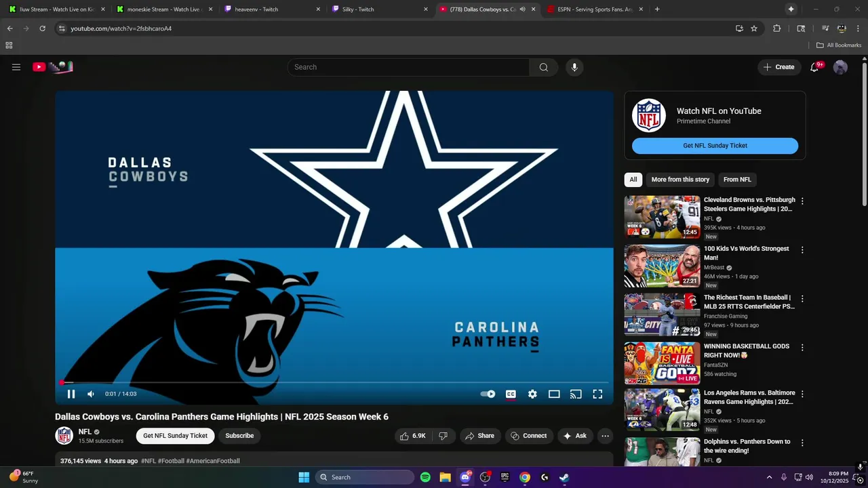Click Get NFL Sunday Ticket beside Subscribe
This screenshot has width=868, height=488.
[175, 436]
